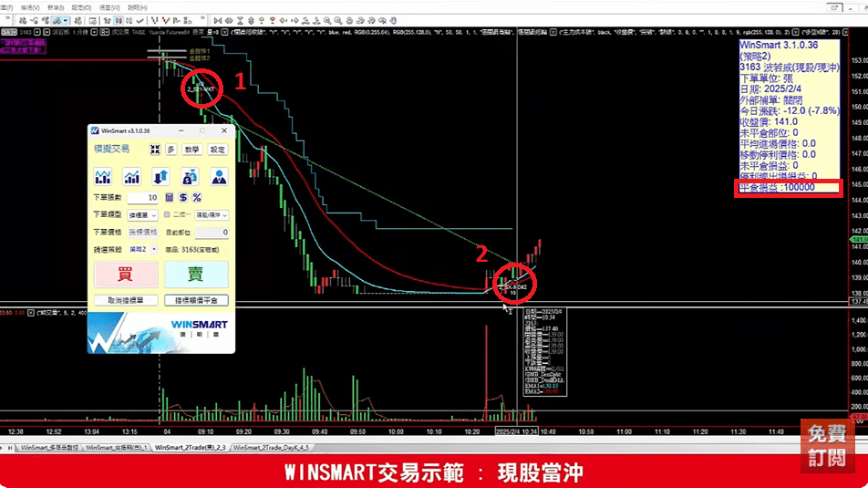Open the pencil tool dropdown arrow in toolbar

pos(66,20)
